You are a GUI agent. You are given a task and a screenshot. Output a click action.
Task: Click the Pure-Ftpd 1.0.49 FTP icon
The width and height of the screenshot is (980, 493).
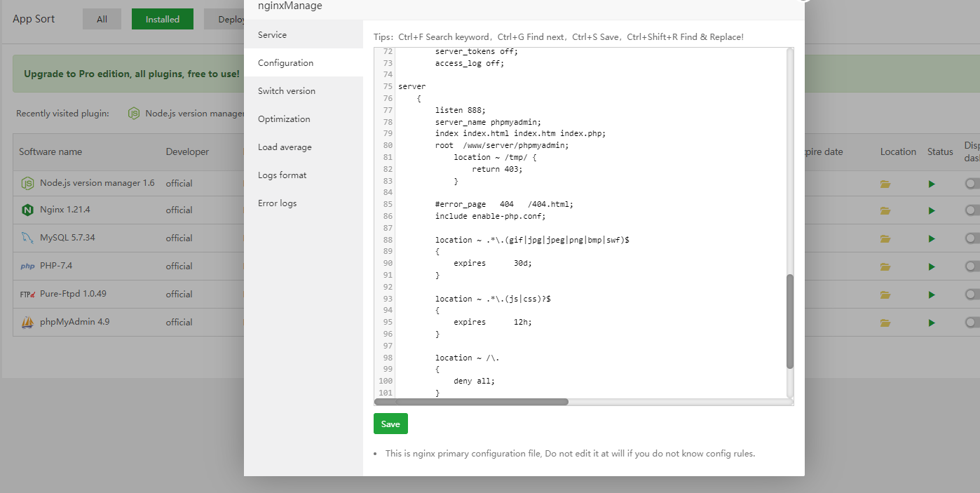(x=27, y=295)
